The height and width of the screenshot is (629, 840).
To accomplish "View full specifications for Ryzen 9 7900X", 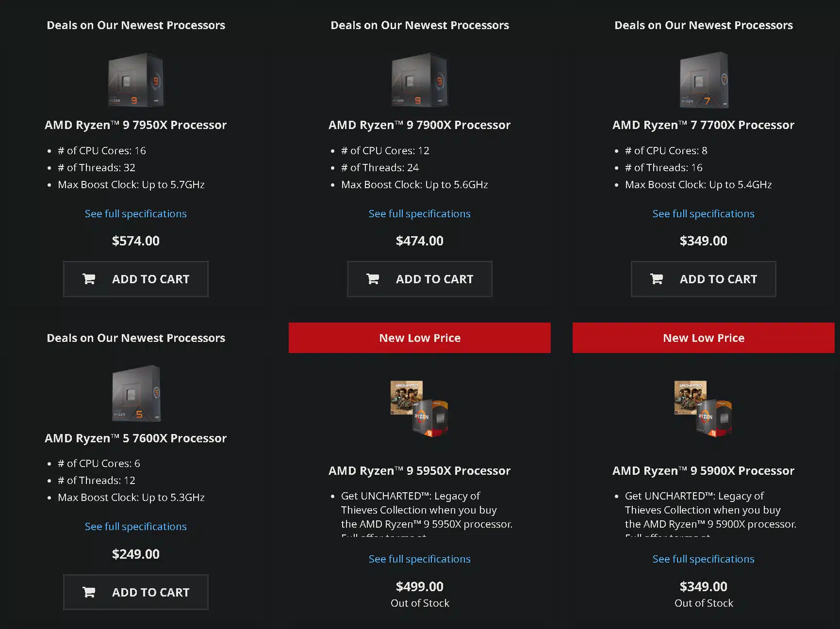I will 420,214.
